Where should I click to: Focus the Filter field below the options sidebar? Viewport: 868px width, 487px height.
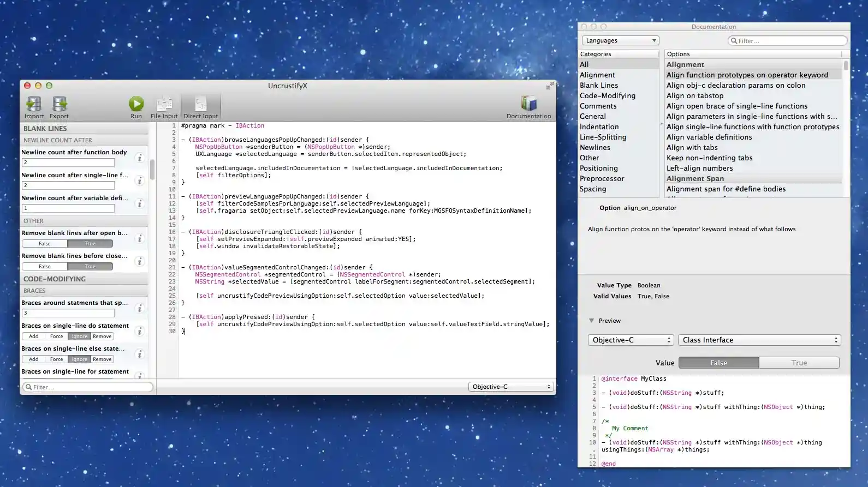point(87,387)
